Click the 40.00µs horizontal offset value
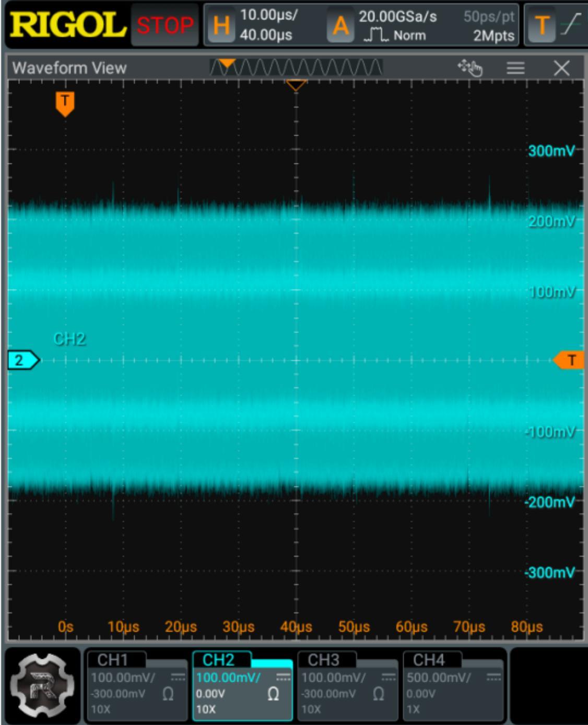Viewport: 588px width, 725px height. [266, 35]
